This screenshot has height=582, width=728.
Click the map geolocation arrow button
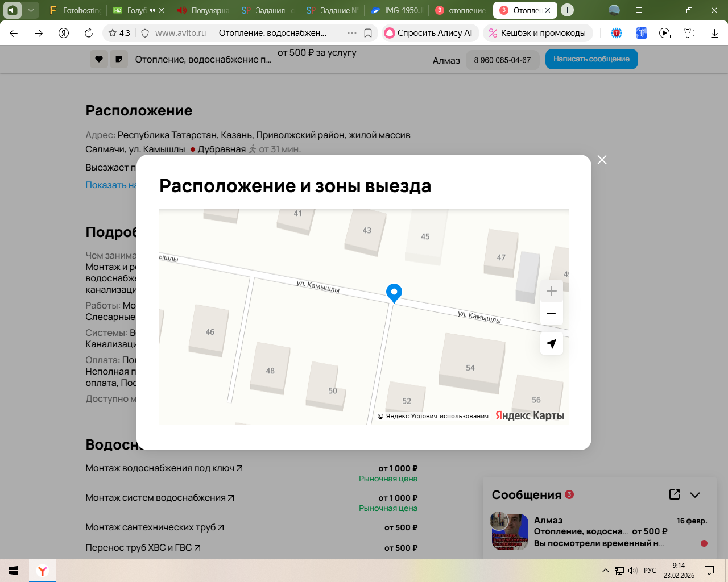[x=551, y=343]
